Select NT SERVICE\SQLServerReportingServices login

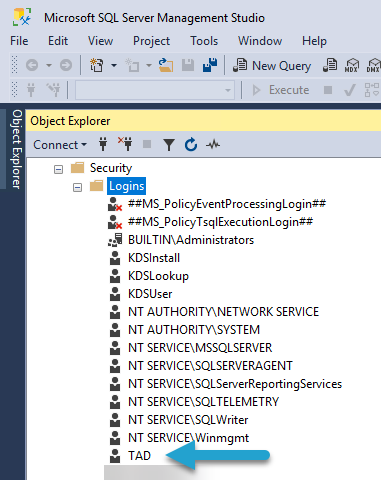(x=235, y=384)
